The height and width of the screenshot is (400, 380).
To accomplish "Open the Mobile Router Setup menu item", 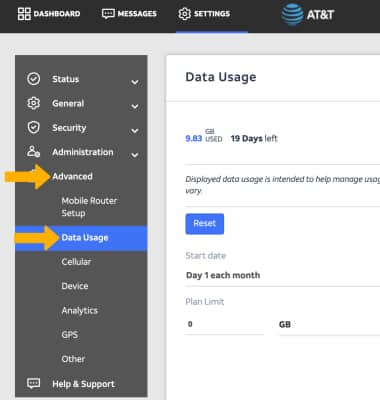I will (x=89, y=207).
